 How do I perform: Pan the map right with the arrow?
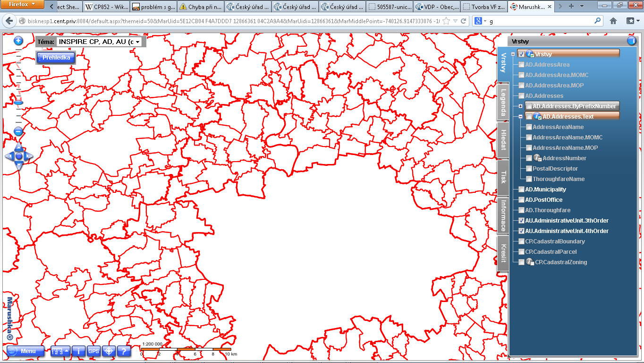pyautogui.click(x=28, y=156)
